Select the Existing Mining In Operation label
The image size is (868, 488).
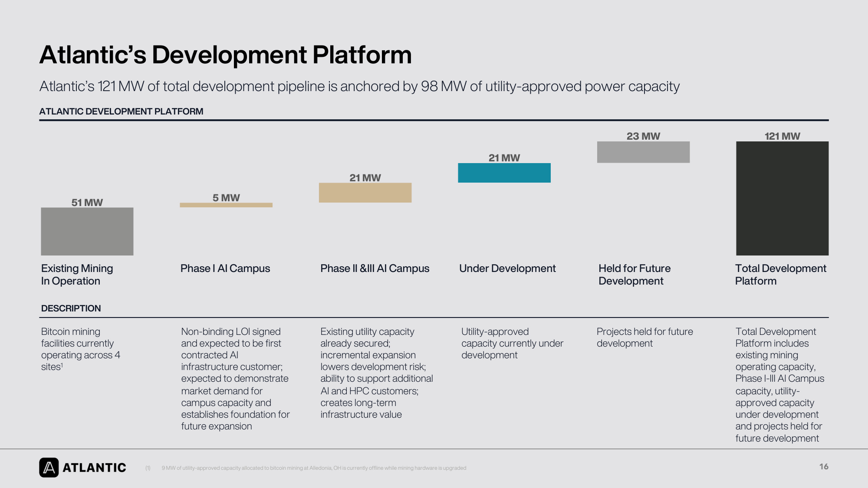(77, 275)
